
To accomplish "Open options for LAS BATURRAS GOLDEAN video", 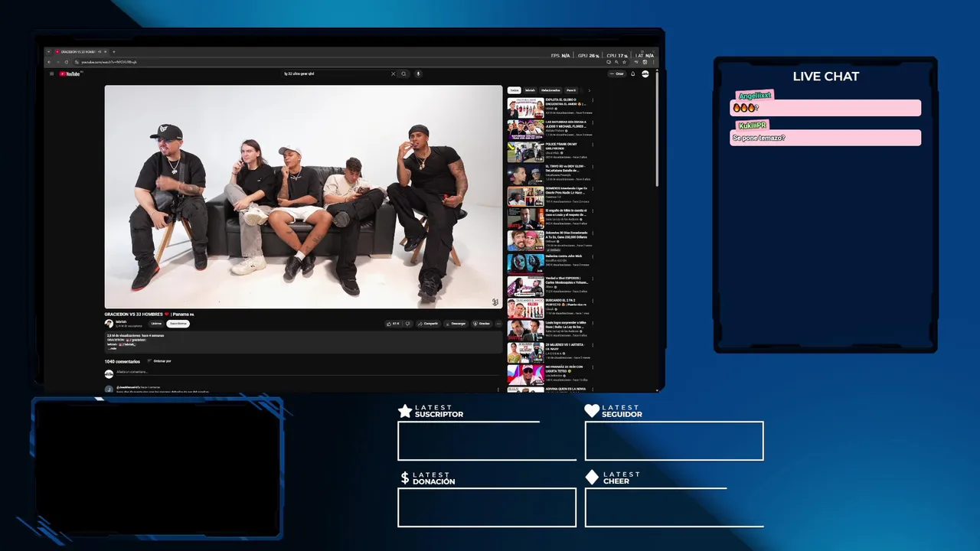I will pos(593,122).
